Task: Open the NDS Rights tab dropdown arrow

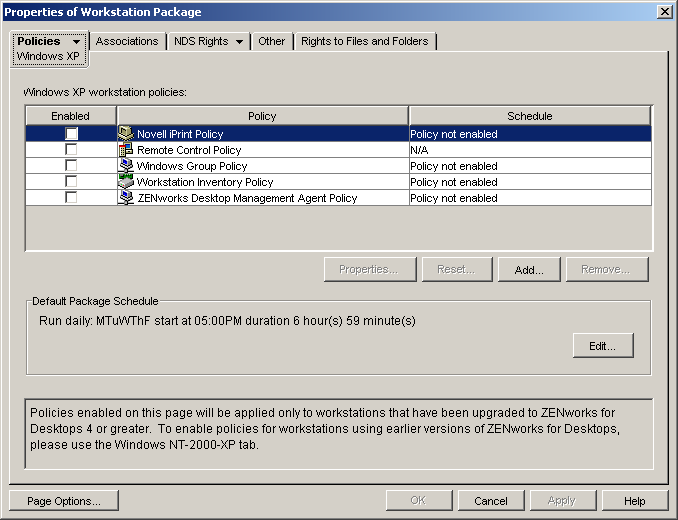Action: click(x=239, y=42)
